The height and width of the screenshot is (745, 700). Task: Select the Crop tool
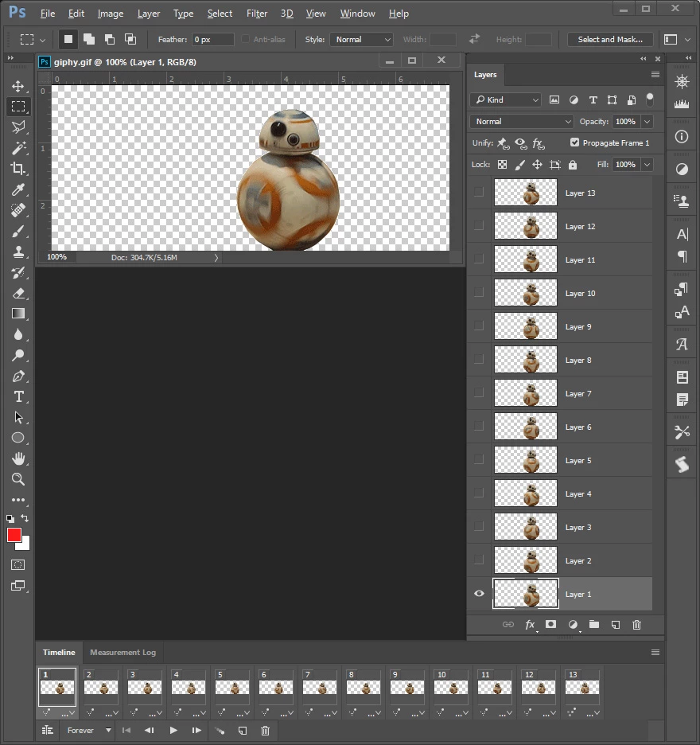click(18, 168)
